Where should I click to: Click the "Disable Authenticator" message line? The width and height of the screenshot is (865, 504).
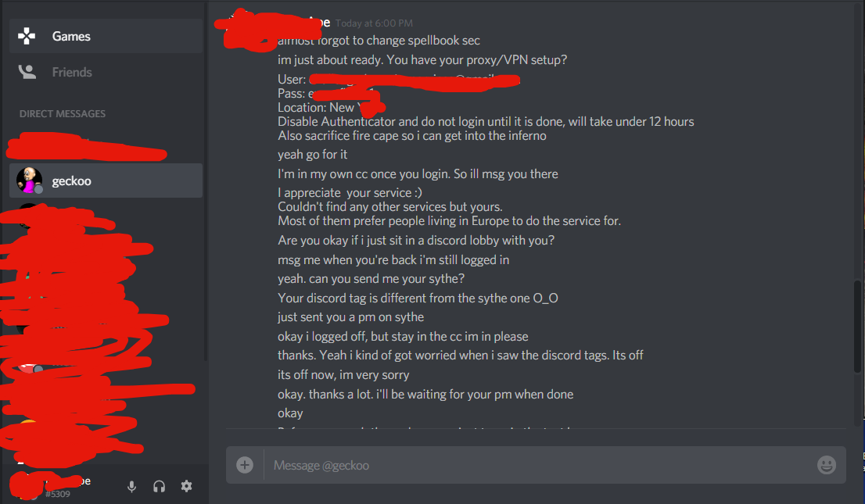point(486,121)
